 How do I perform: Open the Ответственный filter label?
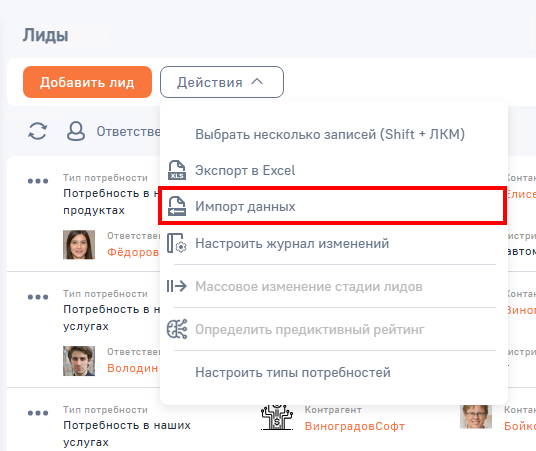(x=128, y=131)
